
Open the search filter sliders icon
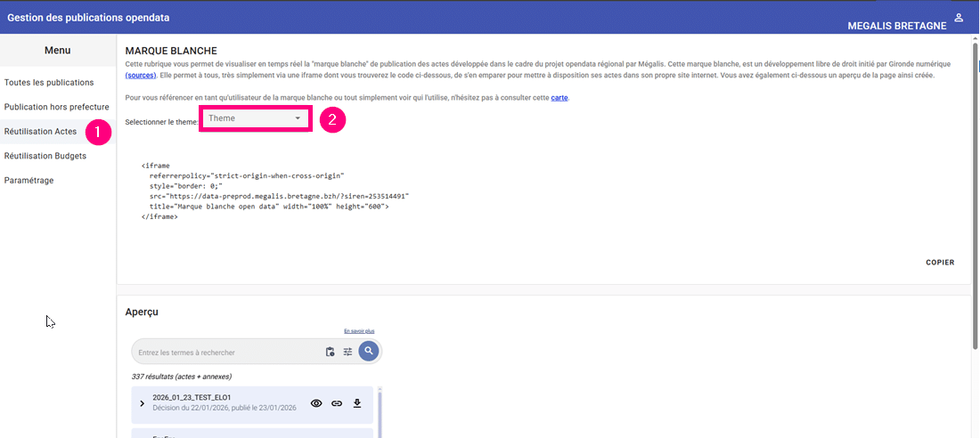(348, 353)
